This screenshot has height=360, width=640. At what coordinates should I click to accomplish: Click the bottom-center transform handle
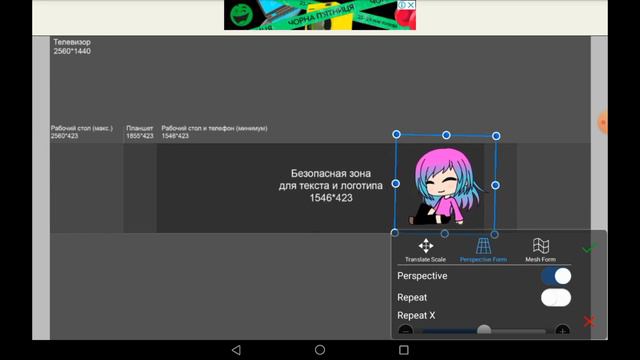pos(444,233)
